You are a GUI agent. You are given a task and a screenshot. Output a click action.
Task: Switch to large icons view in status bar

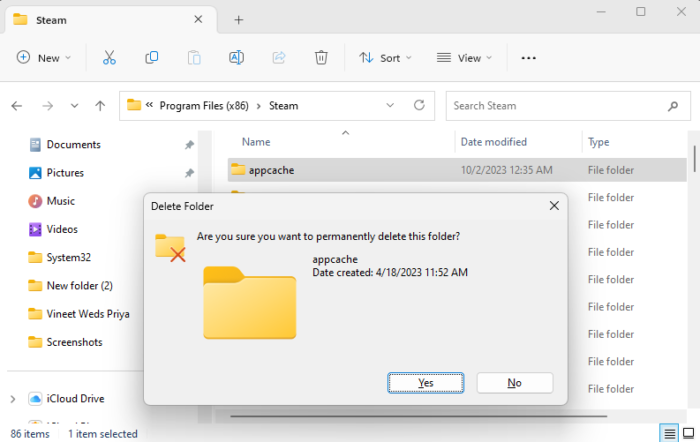coord(689,433)
